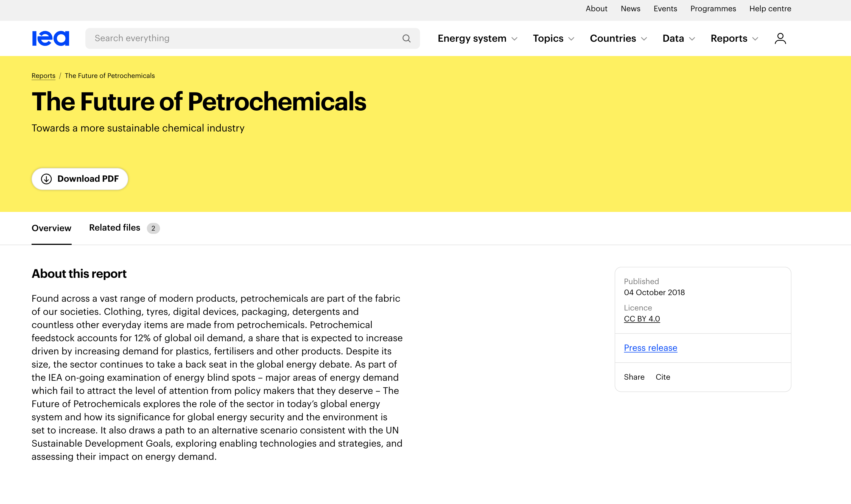Image resolution: width=851 pixels, height=504 pixels.
Task: Click the download arrow icon
Action: tap(46, 179)
